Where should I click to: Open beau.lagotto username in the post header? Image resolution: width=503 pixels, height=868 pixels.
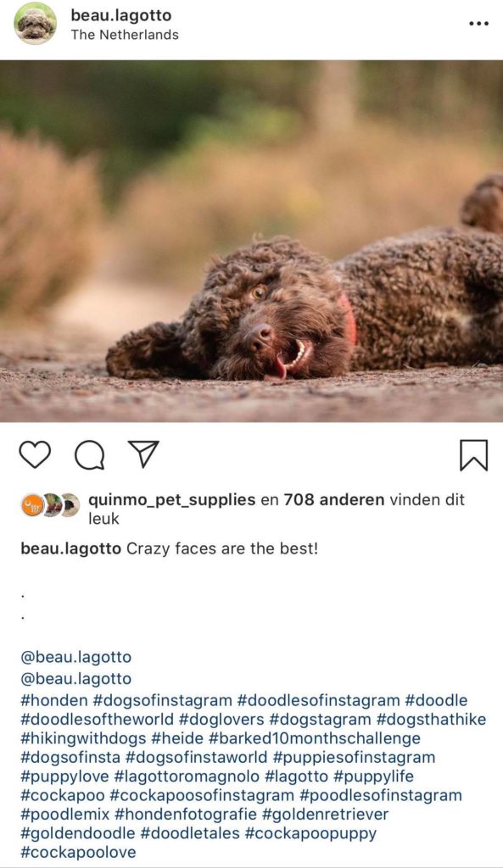120,15
